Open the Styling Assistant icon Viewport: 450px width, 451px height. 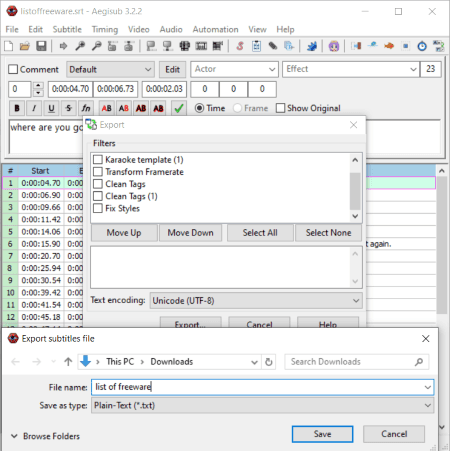(373, 46)
